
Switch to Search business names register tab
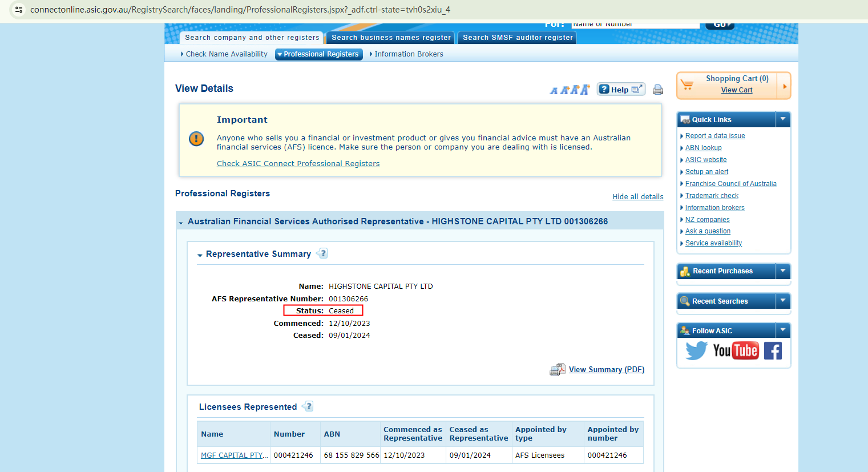[x=391, y=38]
